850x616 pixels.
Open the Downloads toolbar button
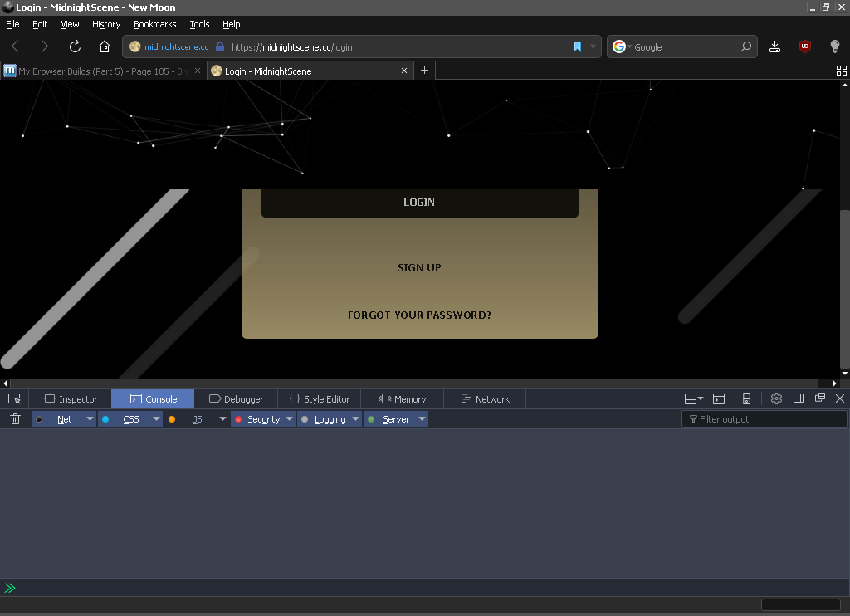coord(774,46)
